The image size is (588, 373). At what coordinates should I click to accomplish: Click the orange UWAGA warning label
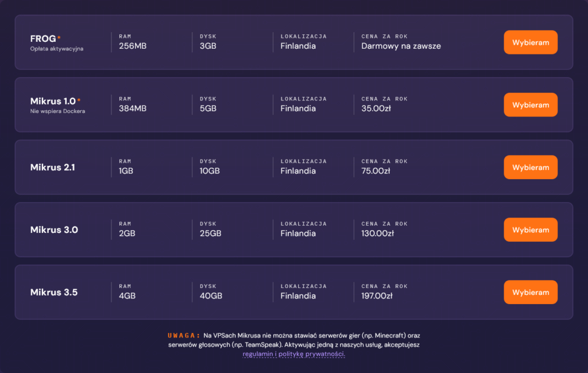(184, 336)
